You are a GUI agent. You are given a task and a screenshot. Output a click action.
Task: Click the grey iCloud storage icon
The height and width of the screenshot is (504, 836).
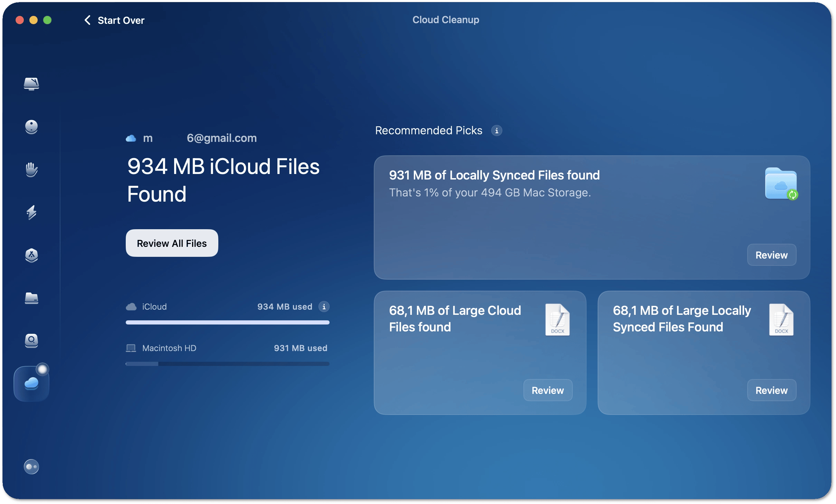pos(131,307)
